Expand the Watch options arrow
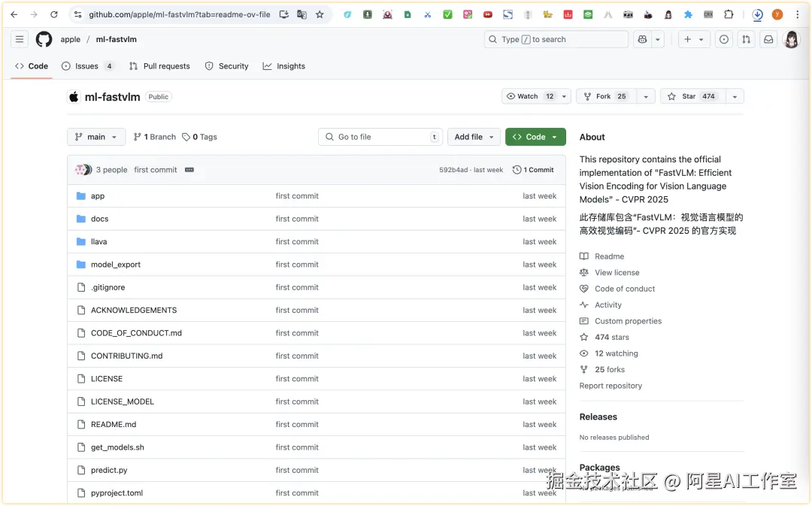 point(564,96)
